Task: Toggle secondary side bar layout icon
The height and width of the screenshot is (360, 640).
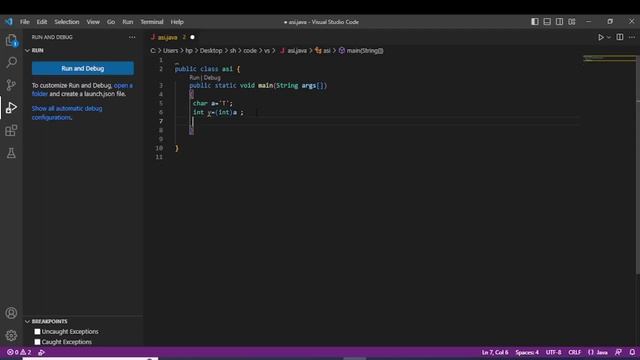Action: tap(559, 22)
